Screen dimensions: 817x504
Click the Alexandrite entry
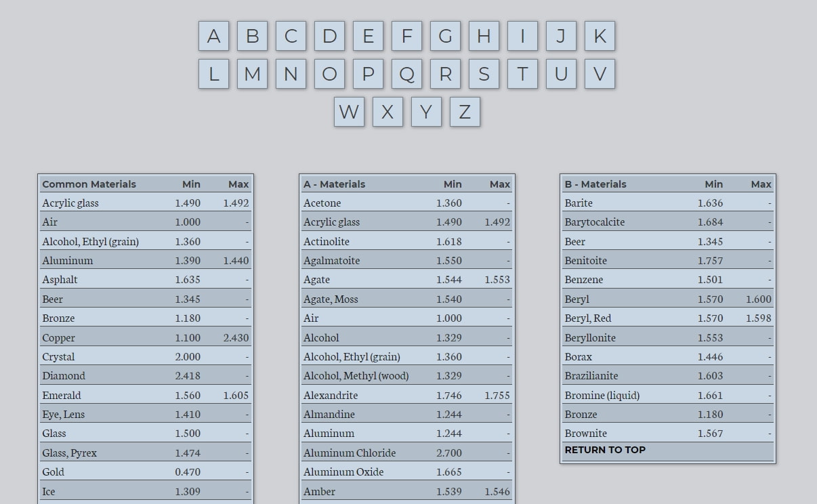click(407, 395)
